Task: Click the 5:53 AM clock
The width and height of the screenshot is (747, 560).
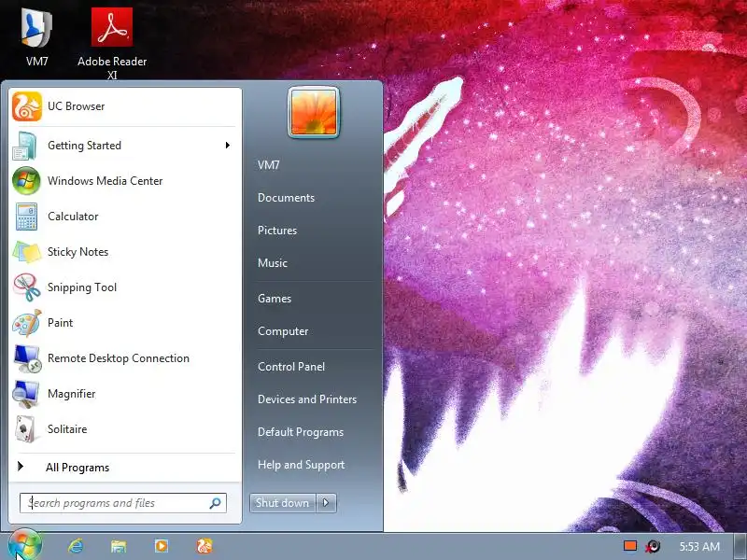Action: click(x=699, y=547)
